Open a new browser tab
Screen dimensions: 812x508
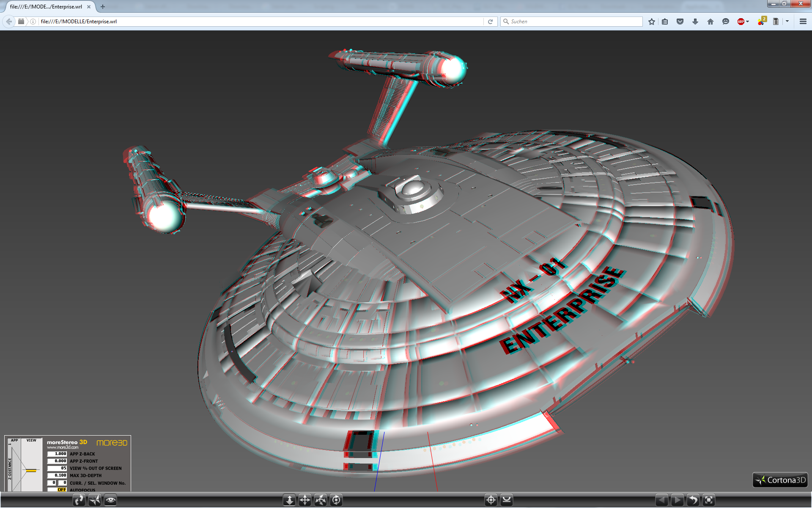pyautogui.click(x=103, y=7)
